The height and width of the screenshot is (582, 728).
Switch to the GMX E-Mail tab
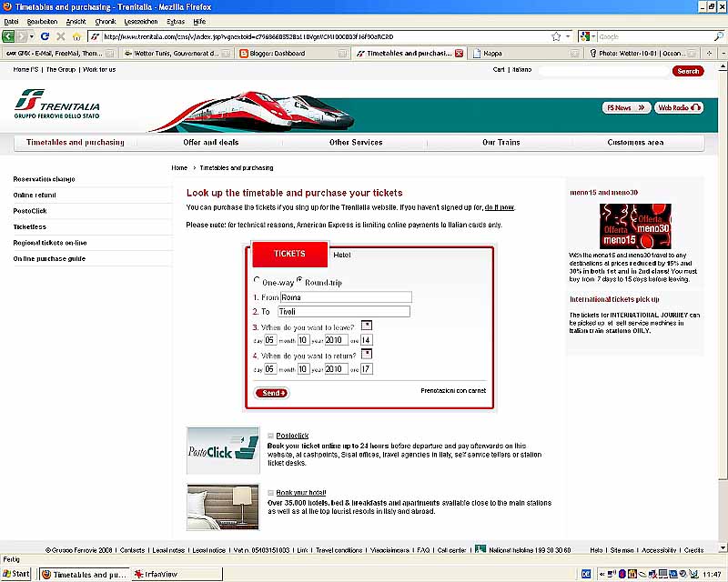59,54
